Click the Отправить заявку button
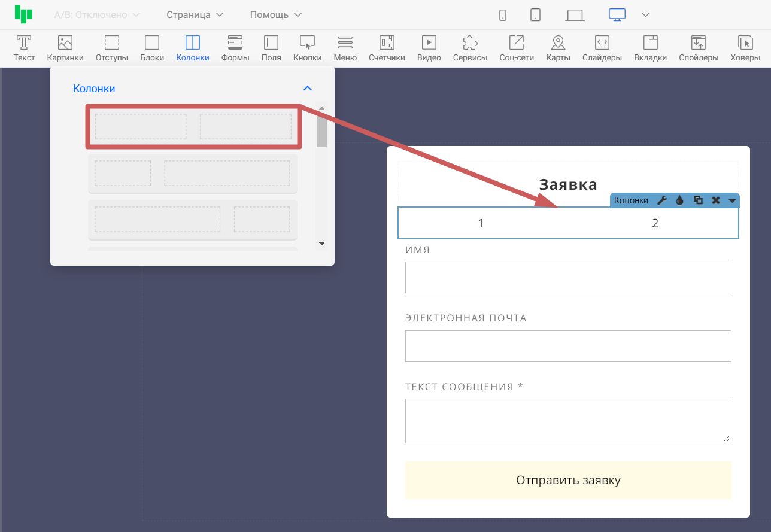The image size is (771, 532). tap(568, 480)
